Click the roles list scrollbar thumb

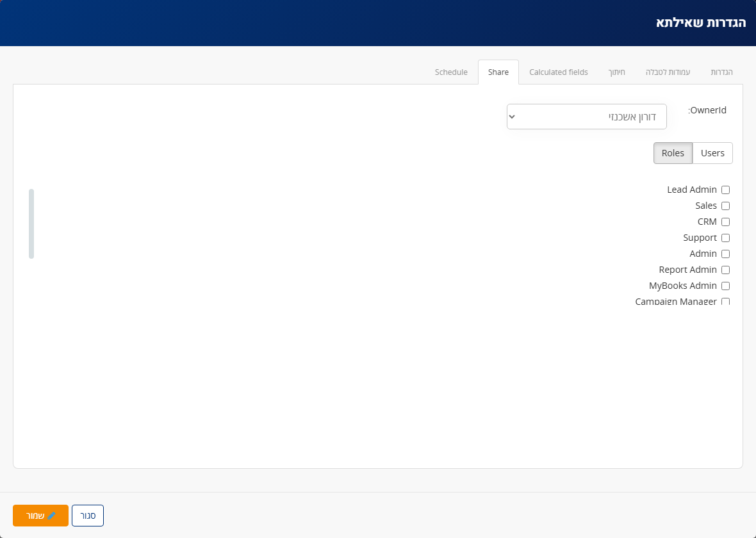[x=31, y=224]
